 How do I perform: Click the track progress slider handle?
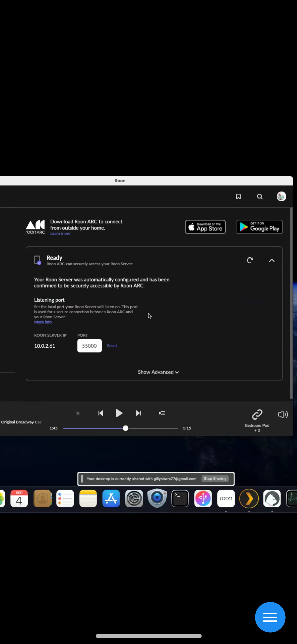coord(126,428)
